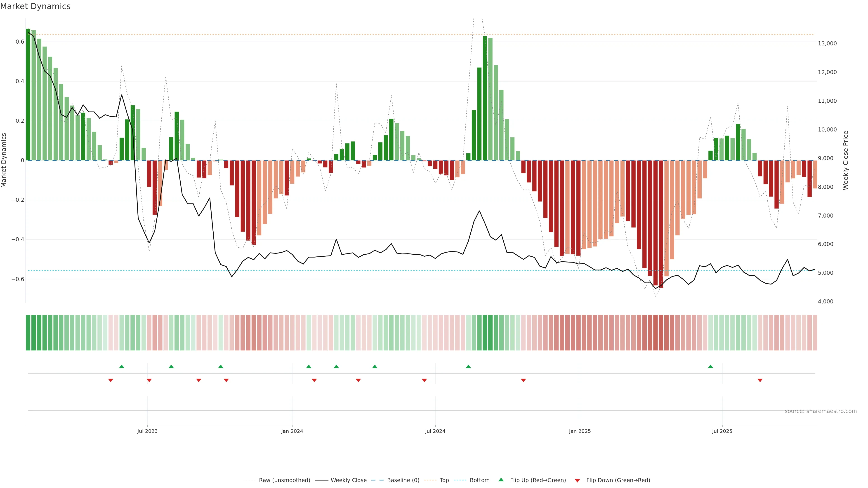Click the leftmost red flip-down triangle marker
This screenshot has height=488, width=868.
pos(111,380)
